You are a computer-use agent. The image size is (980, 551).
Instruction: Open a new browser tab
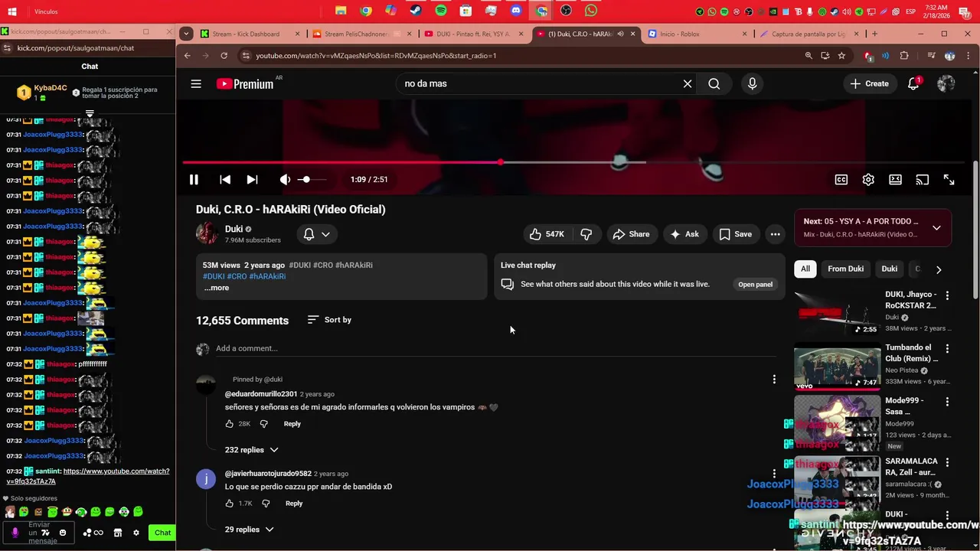tap(874, 34)
